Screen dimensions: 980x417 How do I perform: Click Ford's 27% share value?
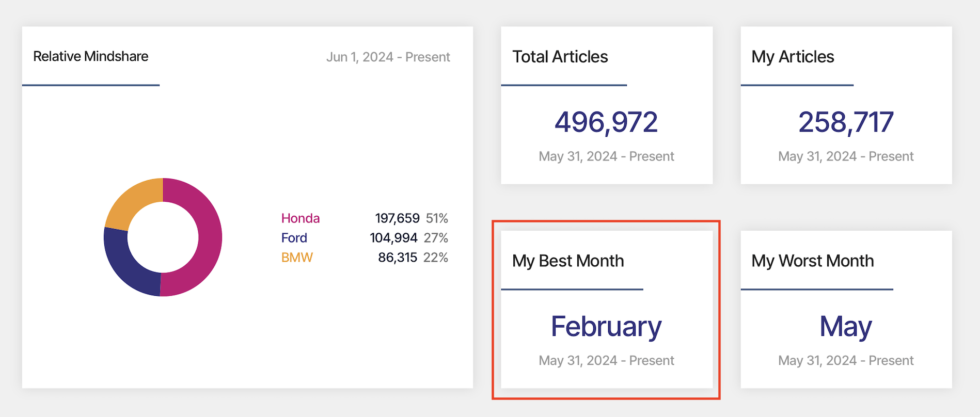436,238
